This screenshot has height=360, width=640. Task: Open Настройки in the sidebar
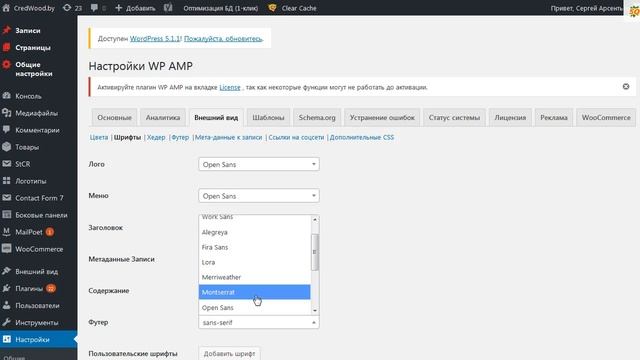[38, 339]
